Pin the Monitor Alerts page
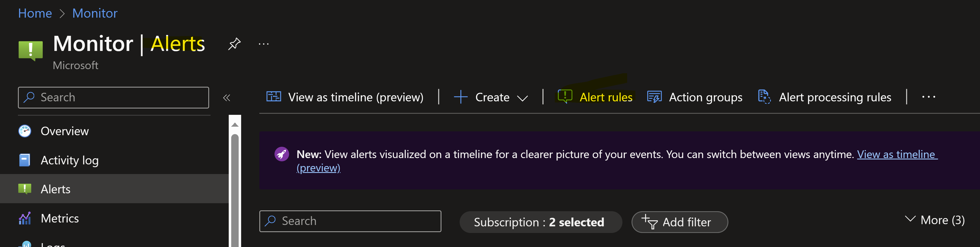980x247 pixels. coord(234,44)
